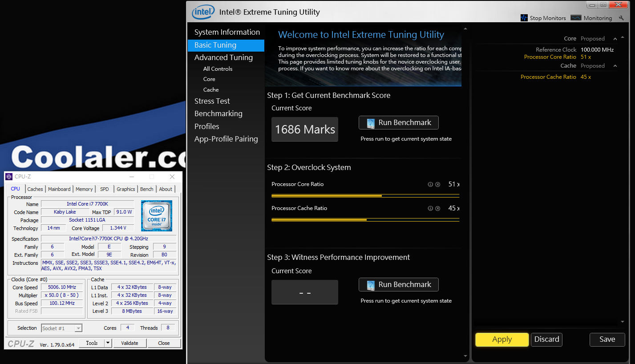Screen dimensions: 635x364
Task: Open Profiles page
Action: (x=206, y=126)
